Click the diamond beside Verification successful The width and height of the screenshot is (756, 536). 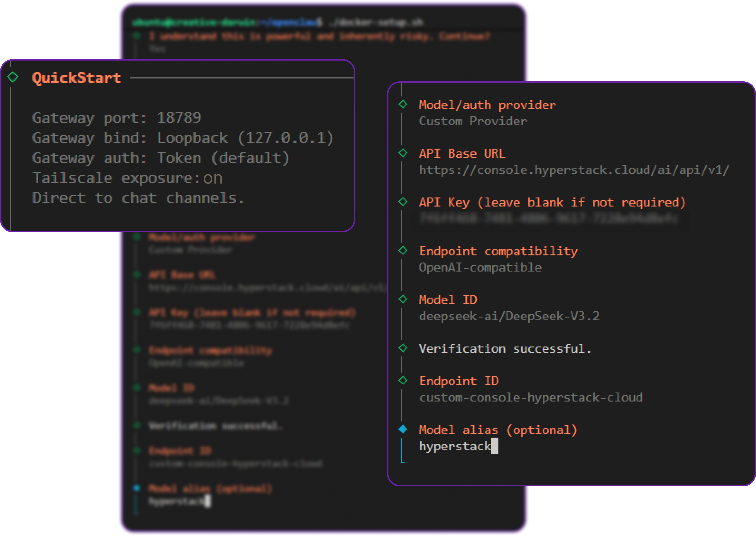point(403,348)
